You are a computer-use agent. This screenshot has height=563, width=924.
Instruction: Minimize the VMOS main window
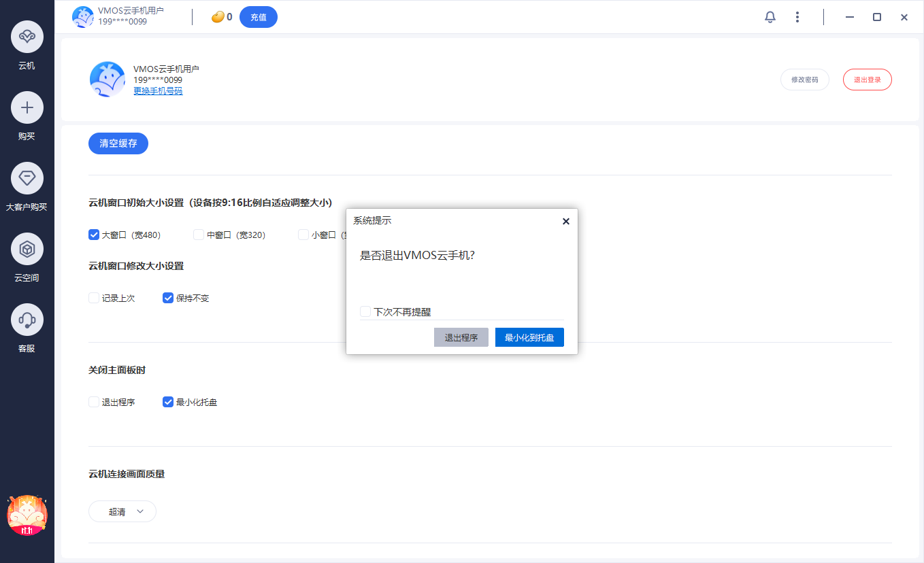point(850,17)
